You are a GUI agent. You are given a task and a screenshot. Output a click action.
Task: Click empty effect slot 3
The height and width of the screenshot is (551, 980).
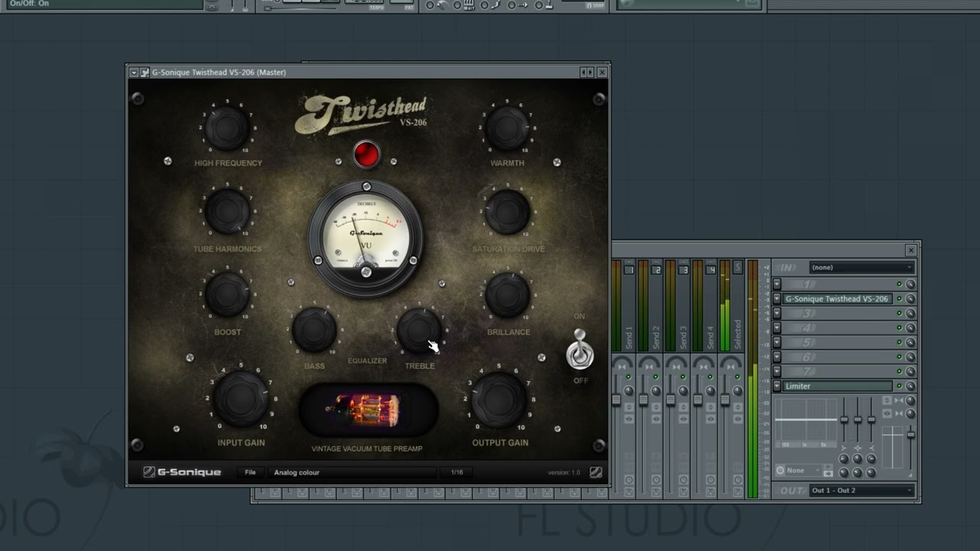pos(837,314)
